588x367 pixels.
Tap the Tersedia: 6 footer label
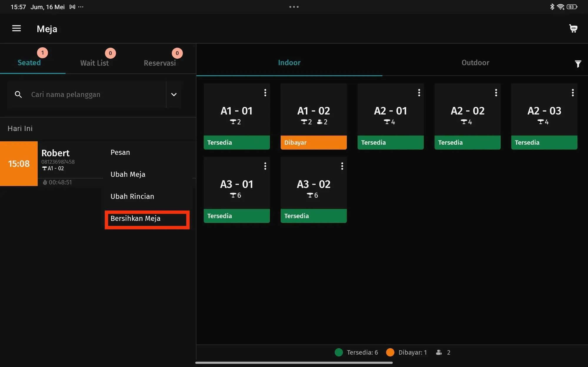[x=362, y=352]
